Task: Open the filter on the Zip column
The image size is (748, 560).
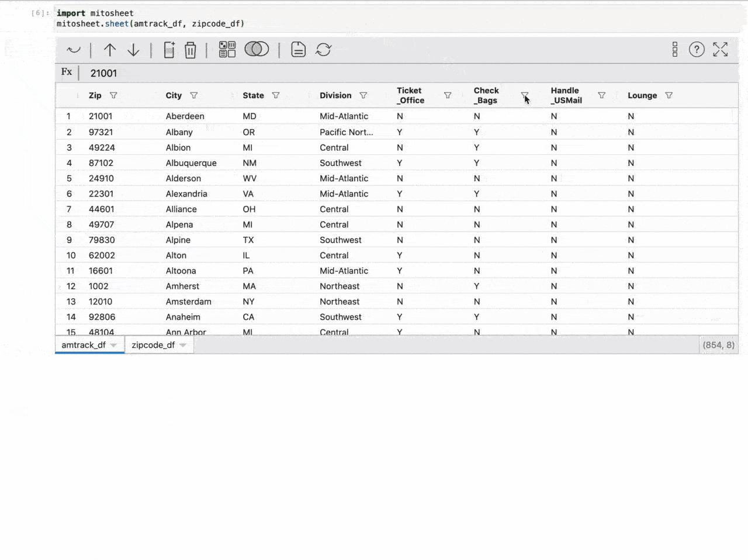Action: (113, 95)
